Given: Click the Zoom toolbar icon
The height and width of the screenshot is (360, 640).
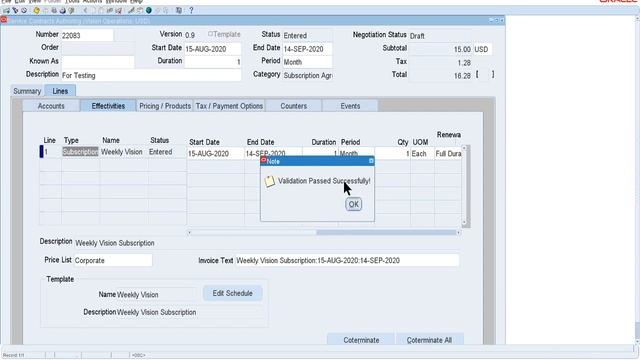Looking at the screenshot, I should tap(140, 10).
